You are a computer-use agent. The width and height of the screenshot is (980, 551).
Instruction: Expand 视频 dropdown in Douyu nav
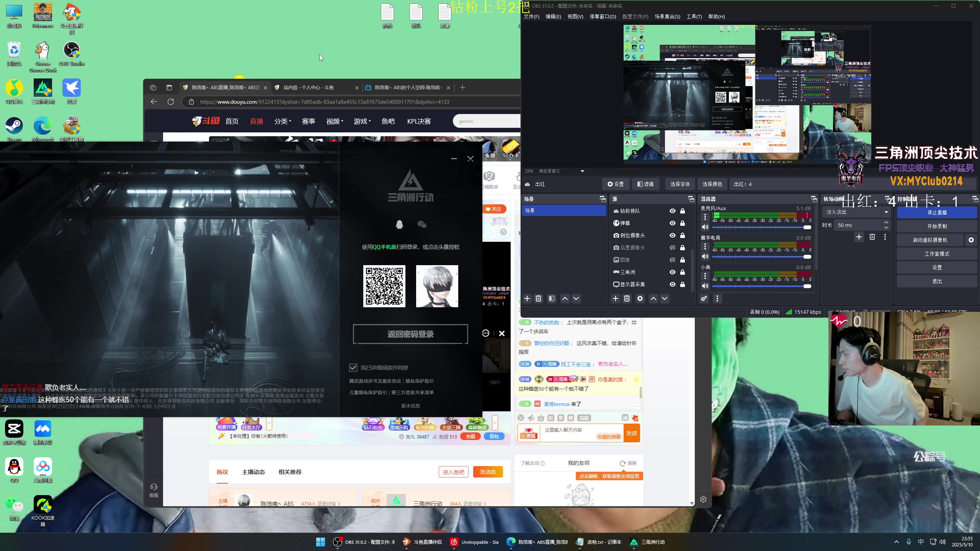click(335, 121)
